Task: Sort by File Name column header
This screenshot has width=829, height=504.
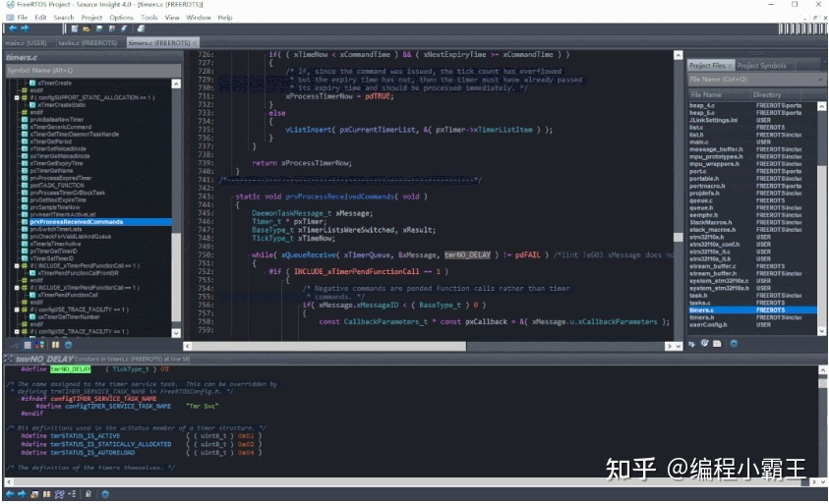Action: click(719, 94)
